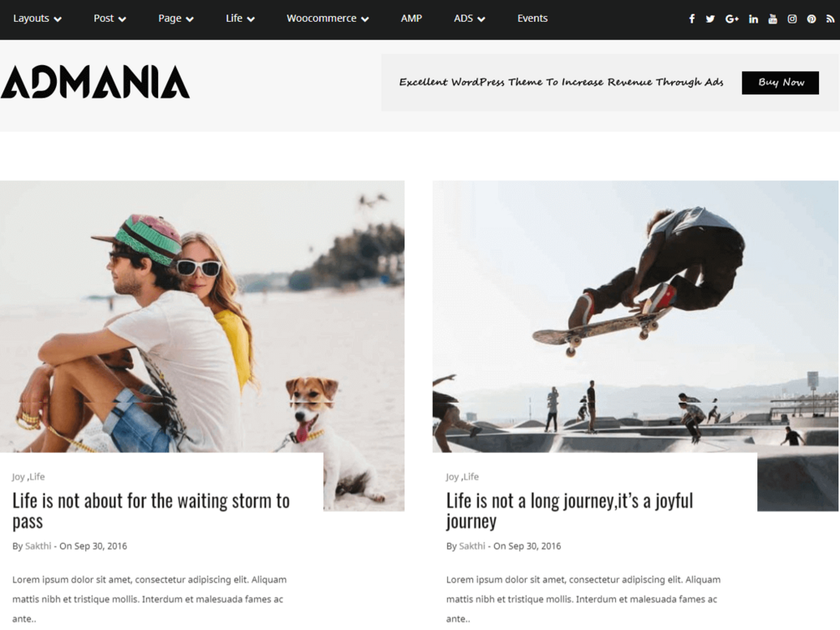The image size is (840, 630).
Task: Open the YouTube social icon
Action: 772,18
